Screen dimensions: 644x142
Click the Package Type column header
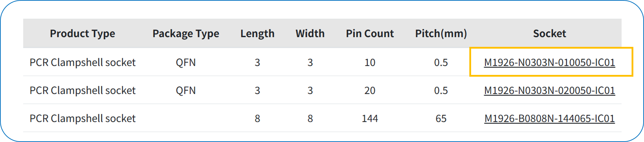tap(186, 33)
